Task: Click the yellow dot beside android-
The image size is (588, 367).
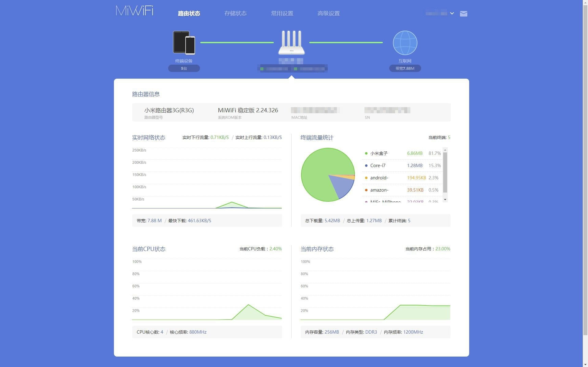Action: pos(366,178)
